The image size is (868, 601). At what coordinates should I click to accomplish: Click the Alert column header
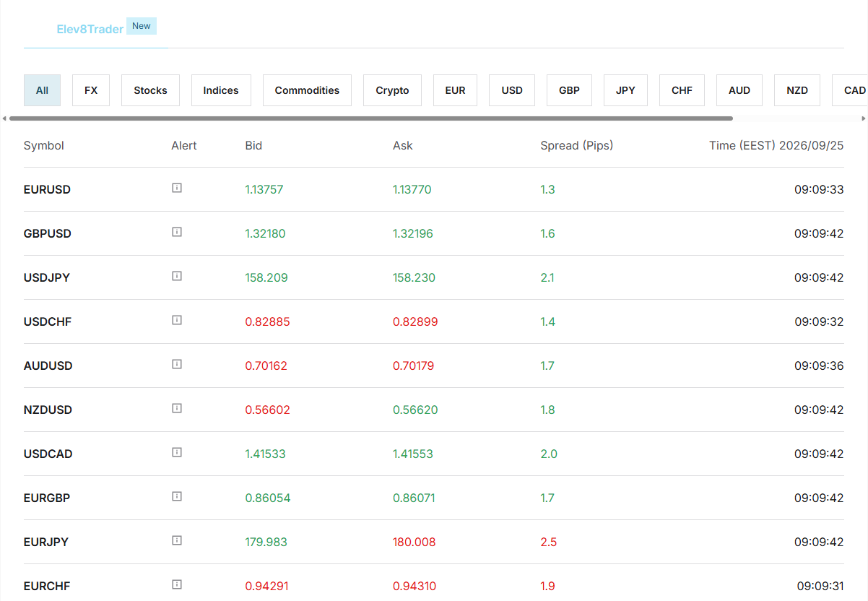(x=184, y=145)
